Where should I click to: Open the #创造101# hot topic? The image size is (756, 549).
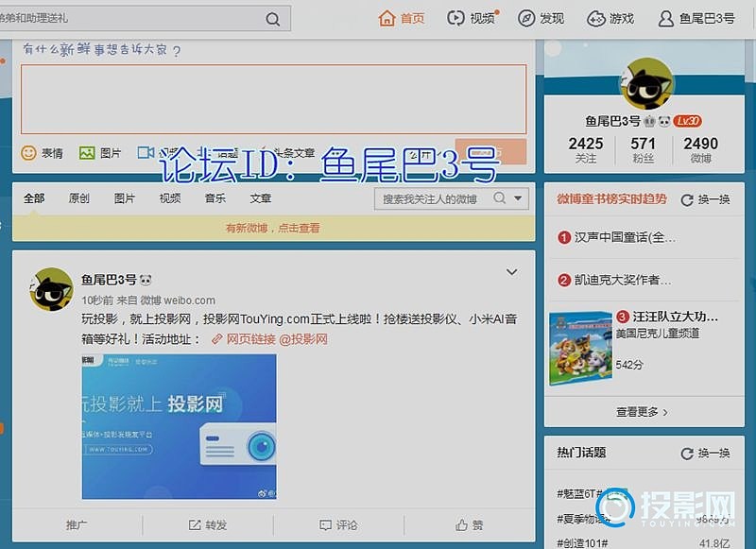tap(582, 543)
